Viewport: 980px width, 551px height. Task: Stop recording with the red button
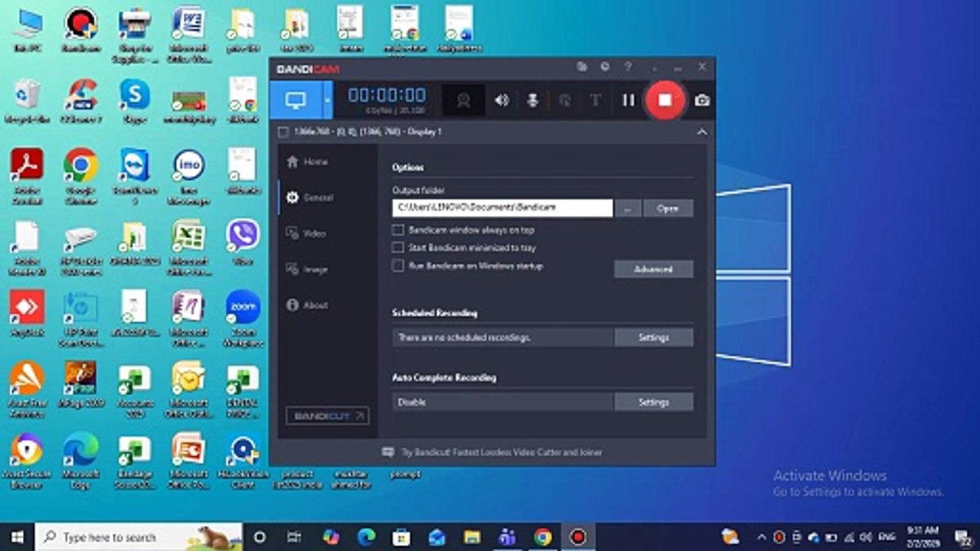(665, 100)
